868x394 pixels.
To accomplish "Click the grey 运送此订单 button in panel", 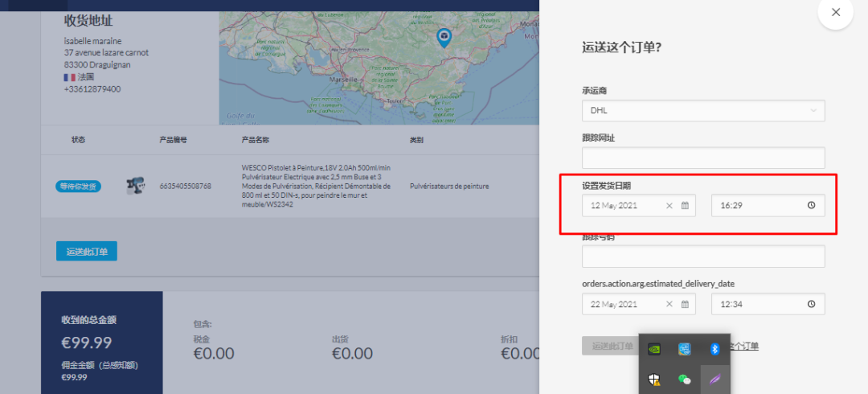I will point(610,346).
